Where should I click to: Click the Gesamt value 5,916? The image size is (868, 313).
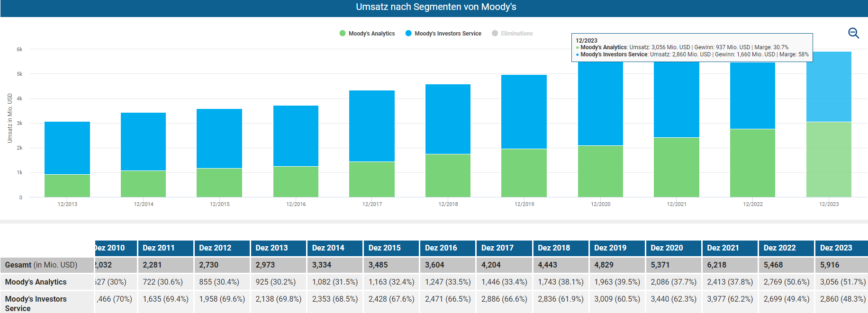[830, 265]
